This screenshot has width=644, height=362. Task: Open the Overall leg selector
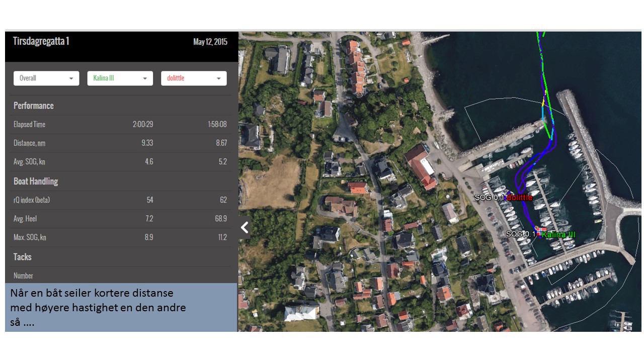click(x=46, y=78)
